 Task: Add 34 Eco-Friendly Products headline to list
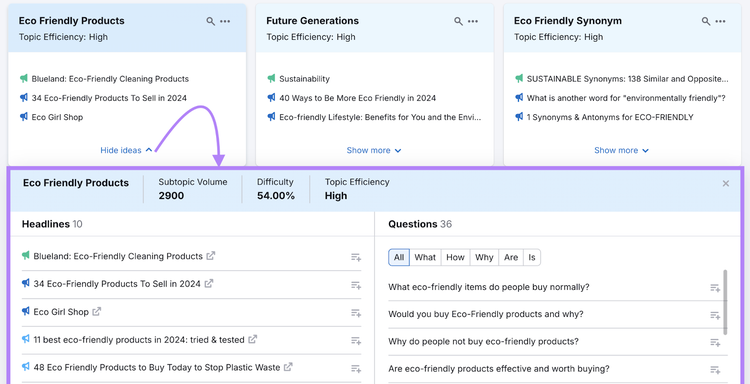(x=356, y=285)
